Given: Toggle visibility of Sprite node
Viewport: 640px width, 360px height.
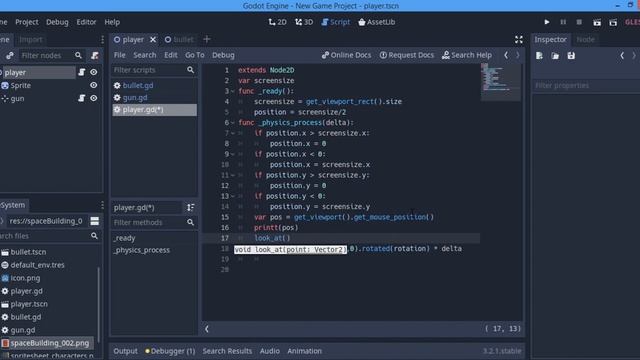Looking at the screenshot, I should 94,85.
